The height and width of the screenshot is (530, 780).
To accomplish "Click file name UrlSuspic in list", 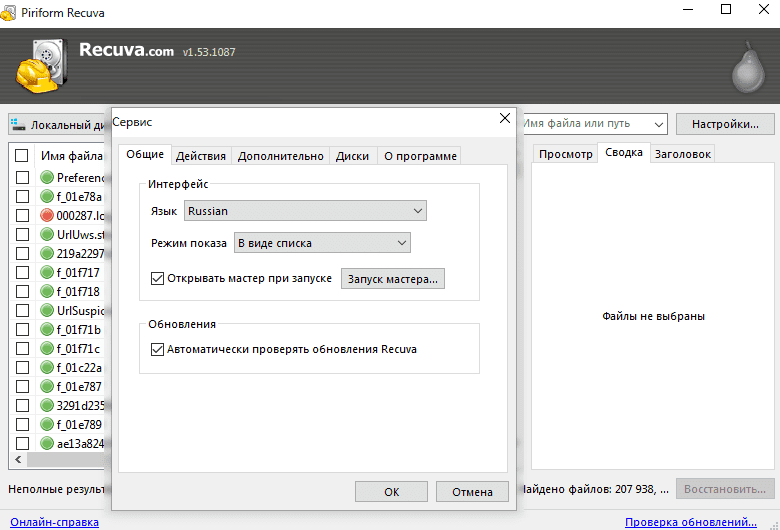I will (81, 311).
